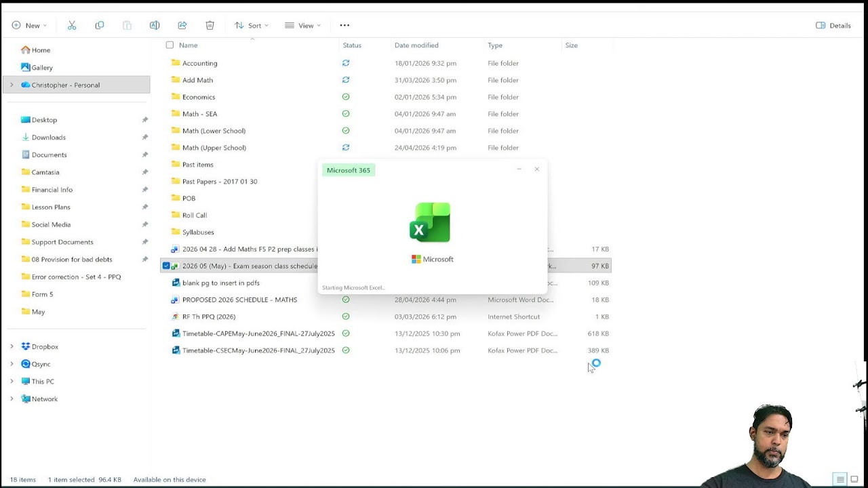The height and width of the screenshot is (488, 868).
Task: Click the Paste clipboard icon
Action: [x=127, y=25]
